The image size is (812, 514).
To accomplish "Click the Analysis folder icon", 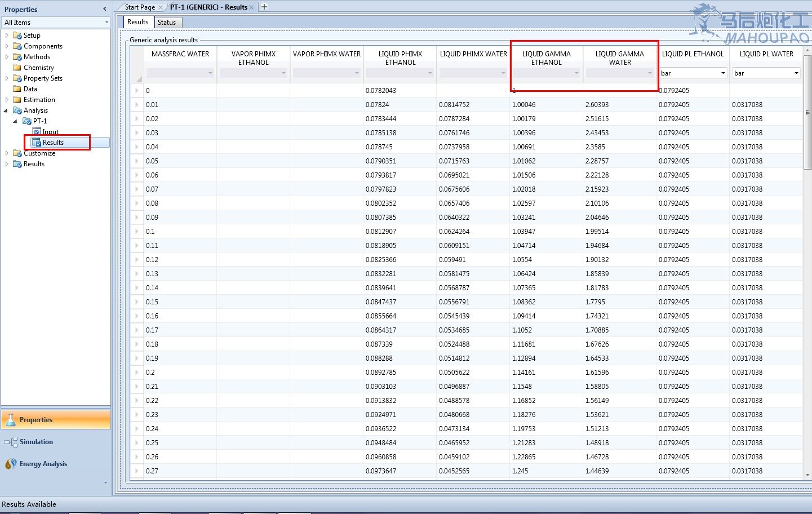I will tap(17, 110).
